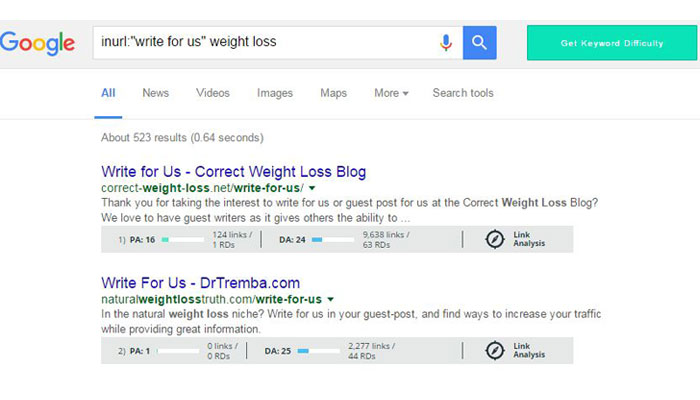Click compass Link Analysis icon for DrTremba result
Image resolution: width=700 pixels, height=400 pixels.
coord(494,350)
